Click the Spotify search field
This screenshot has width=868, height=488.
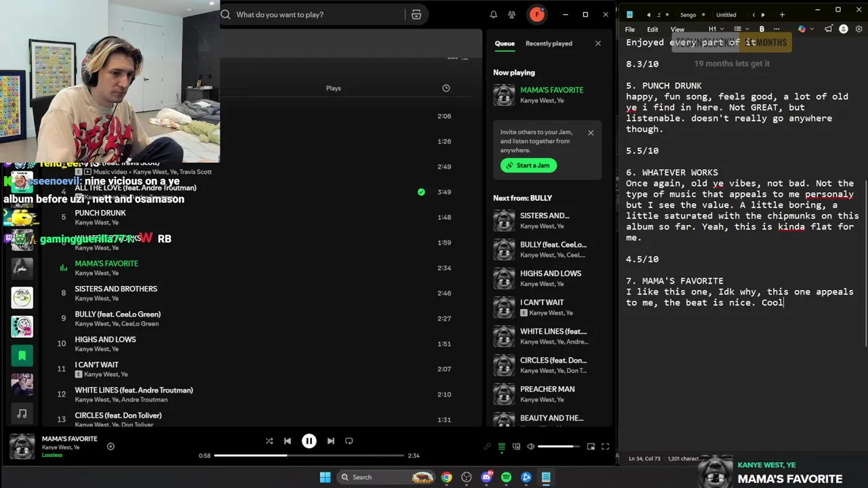[311, 14]
